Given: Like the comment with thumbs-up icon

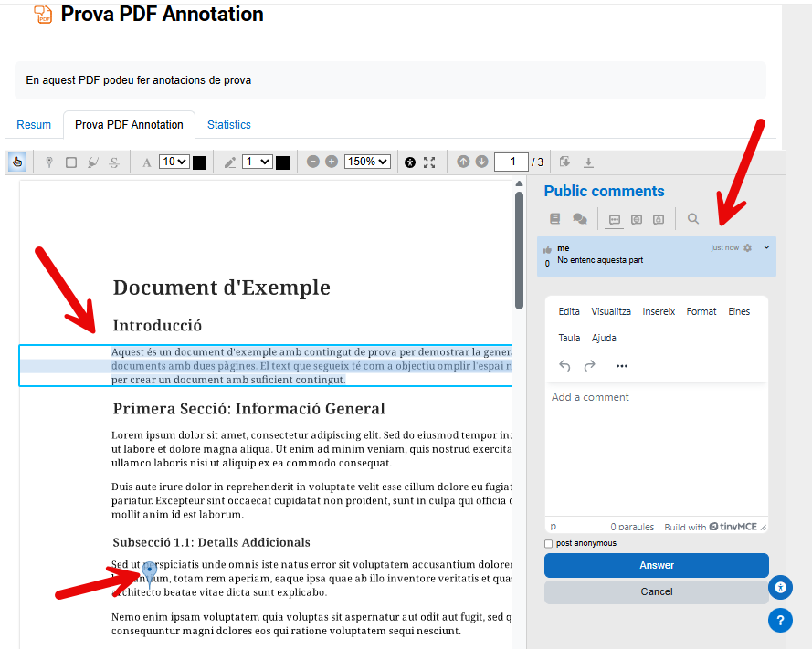Looking at the screenshot, I should [547, 249].
